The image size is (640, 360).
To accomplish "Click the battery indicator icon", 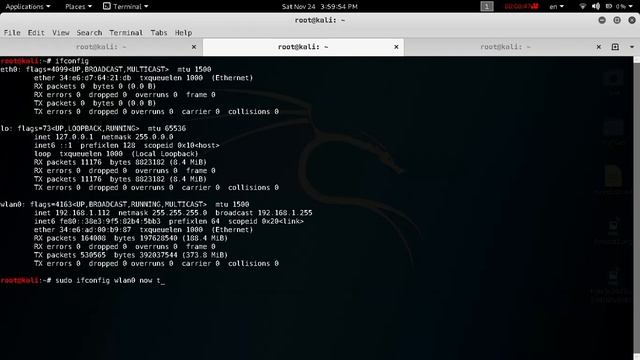I will click(609, 6).
